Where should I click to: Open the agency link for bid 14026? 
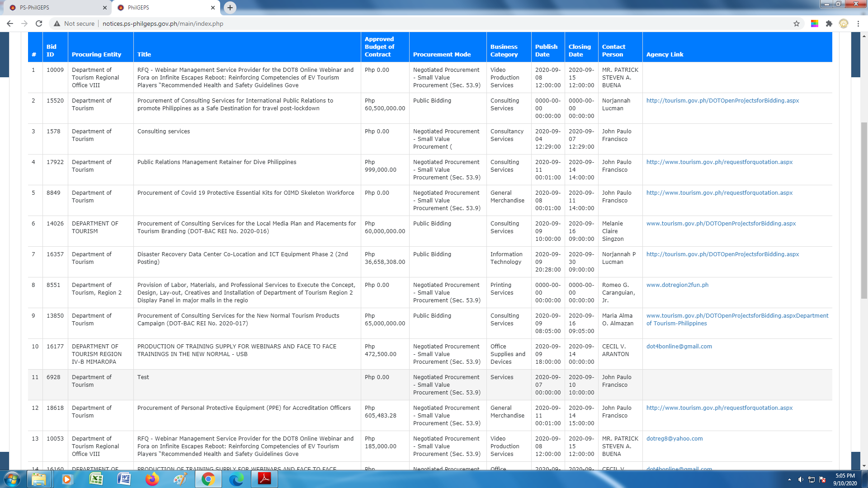[x=721, y=224]
